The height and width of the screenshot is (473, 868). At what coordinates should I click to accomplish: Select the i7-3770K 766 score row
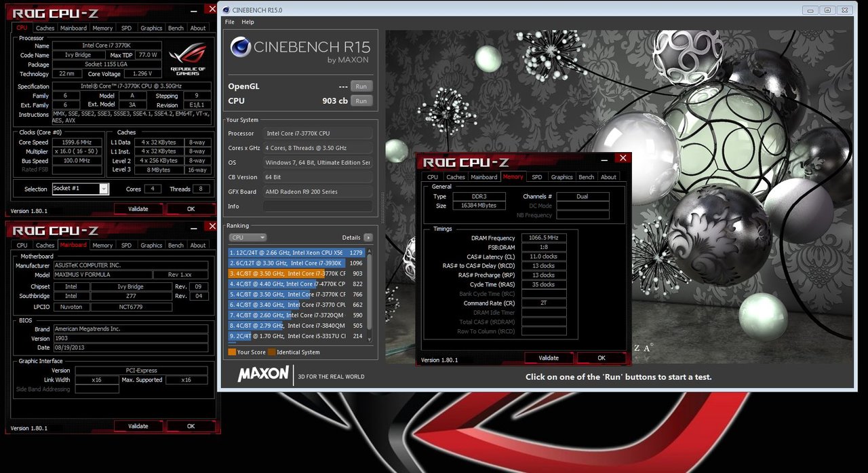(x=296, y=295)
